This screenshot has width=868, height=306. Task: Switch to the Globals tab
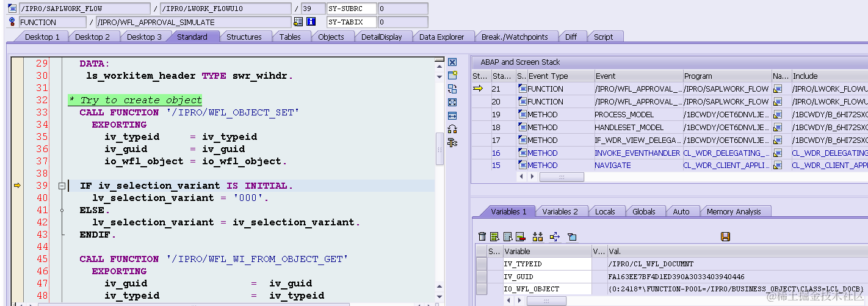(643, 211)
